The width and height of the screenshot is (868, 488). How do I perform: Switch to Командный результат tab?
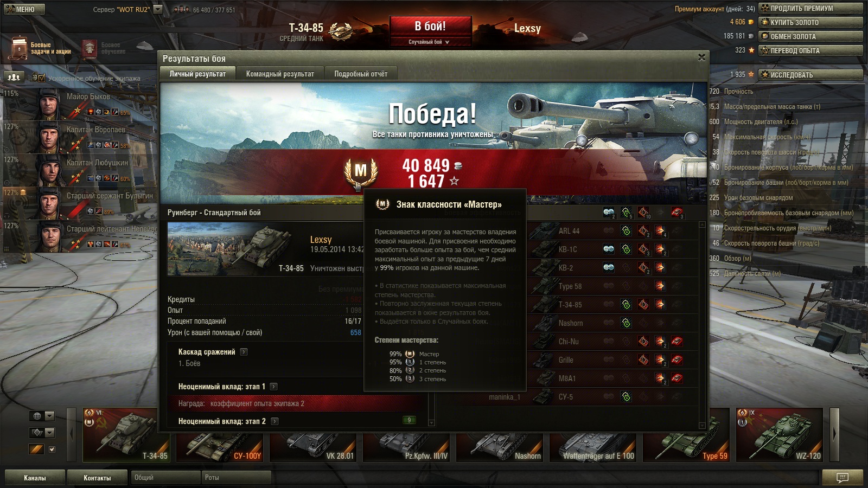pos(280,74)
